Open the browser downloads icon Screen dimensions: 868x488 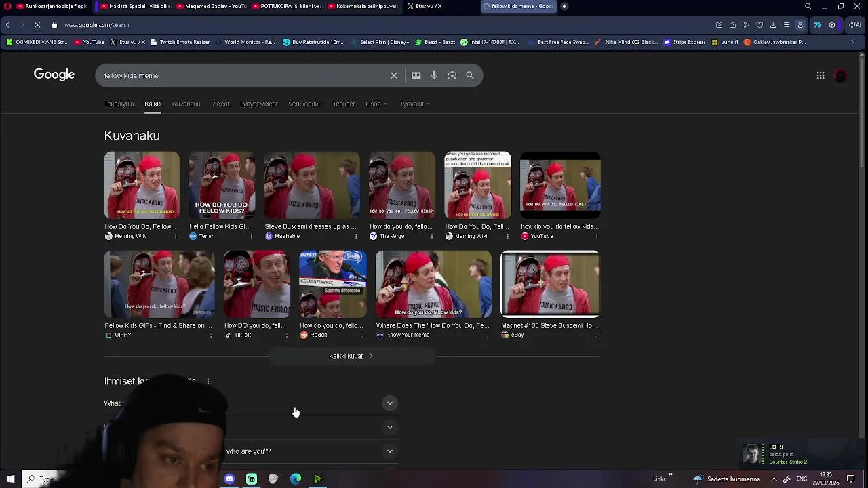[x=773, y=25]
